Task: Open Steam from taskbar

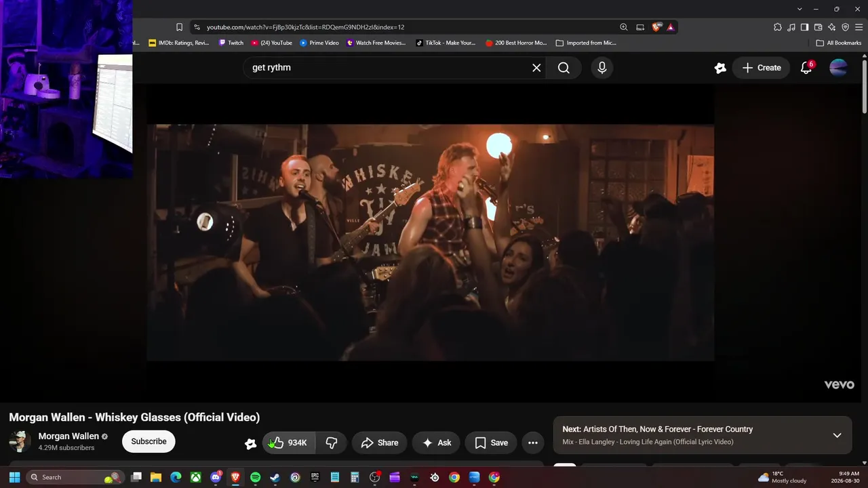Action: (275, 477)
